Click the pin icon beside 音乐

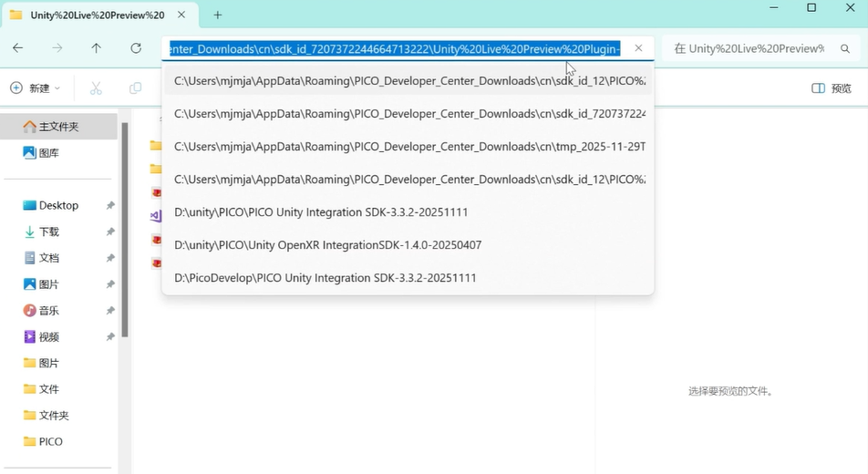110,311
